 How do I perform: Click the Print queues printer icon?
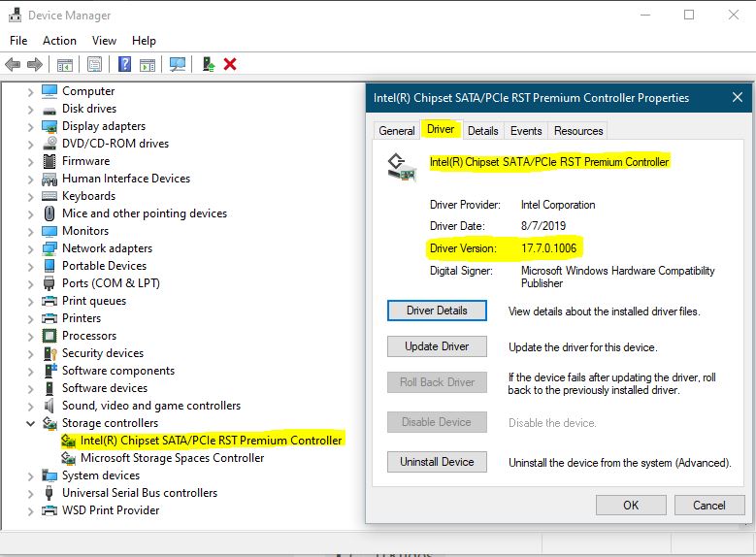pos(49,302)
